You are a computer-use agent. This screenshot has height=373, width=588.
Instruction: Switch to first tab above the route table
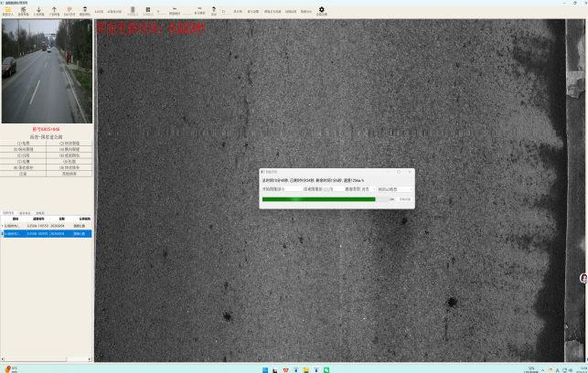pyautogui.click(x=8, y=213)
